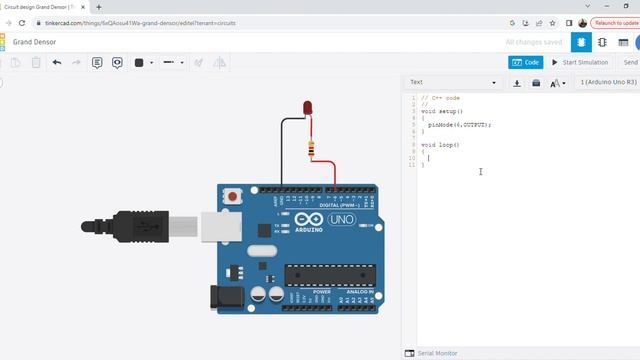Viewport: 640px width, 360px height.
Task: Click the project name Grand Densor
Action: pyautogui.click(x=34, y=42)
